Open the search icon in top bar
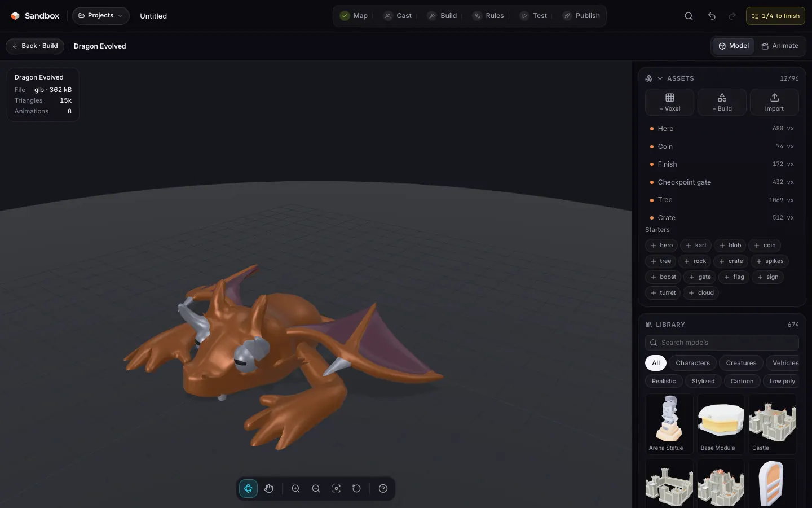 pyautogui.click(x=689, y=16)
